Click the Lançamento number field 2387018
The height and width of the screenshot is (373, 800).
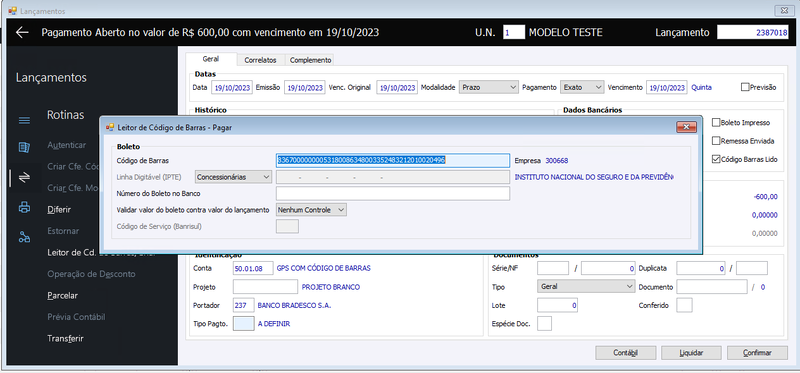(753, 33)
